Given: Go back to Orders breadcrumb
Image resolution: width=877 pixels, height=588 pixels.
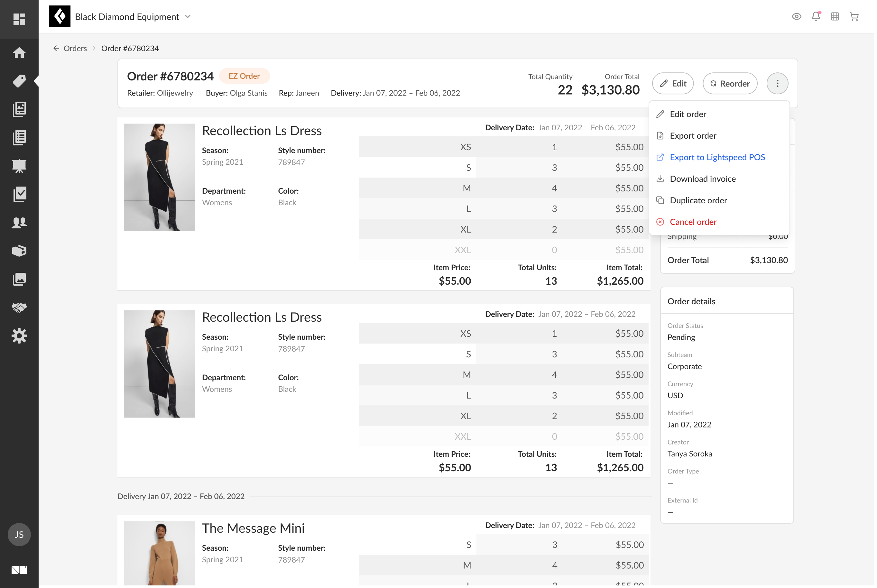Looking at the screenshot, I should (75, 48).
